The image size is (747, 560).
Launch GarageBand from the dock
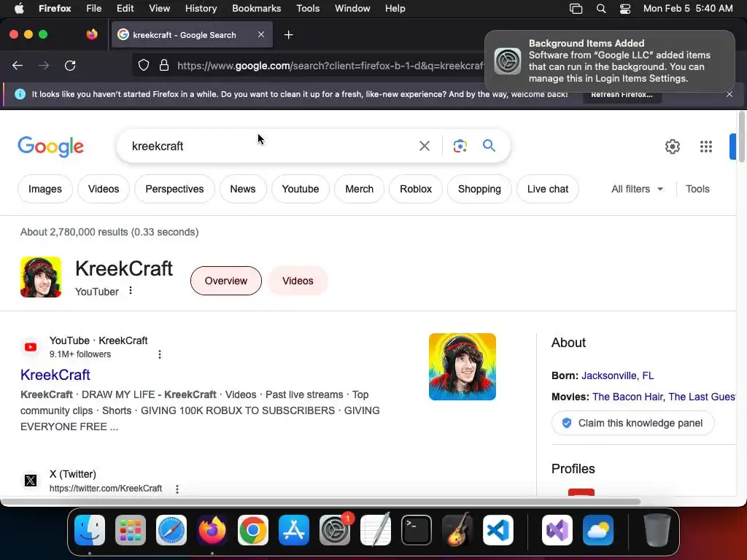pos(457,530)
